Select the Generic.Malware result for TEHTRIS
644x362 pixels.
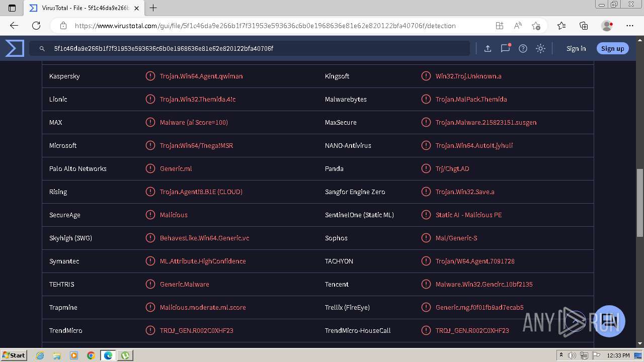click(184, 284)
